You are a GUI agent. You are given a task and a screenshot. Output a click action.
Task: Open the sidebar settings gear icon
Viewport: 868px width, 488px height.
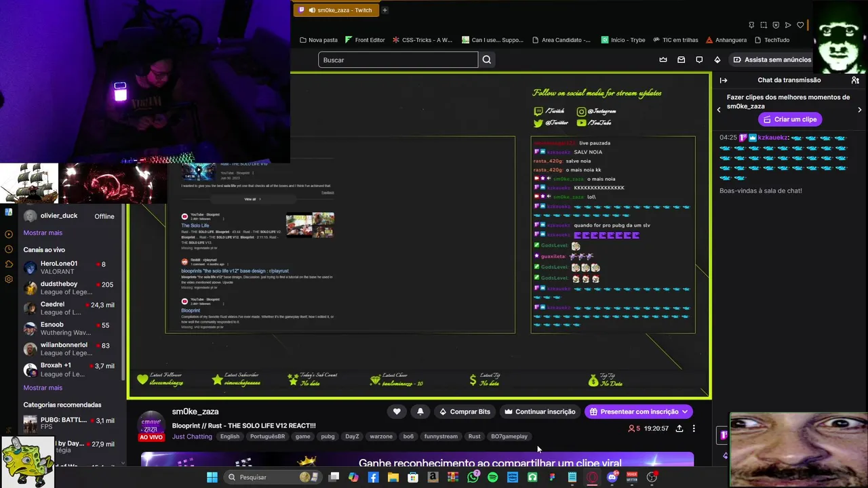point(9,279)
